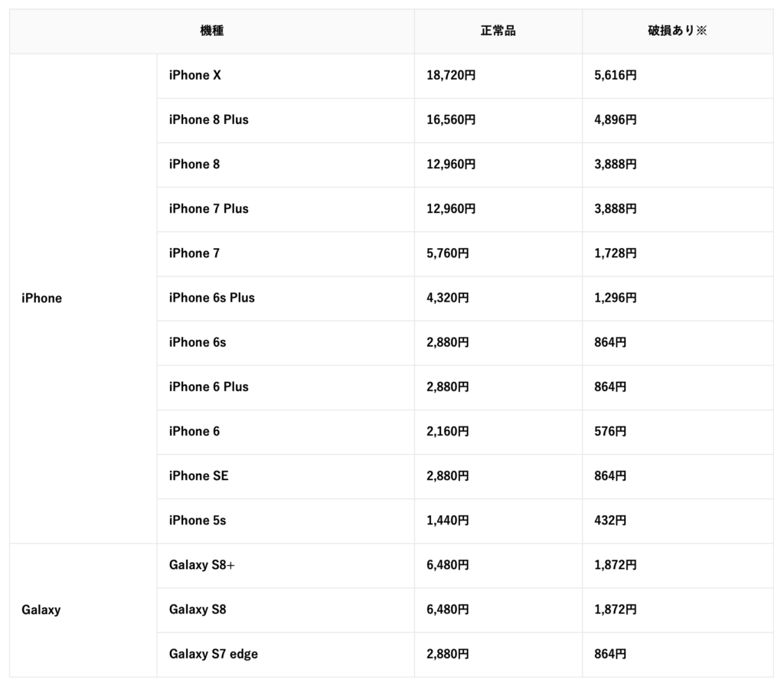Screen dimensions: 784x683
Task: Click the 破損あり※ column header
Action: pyautogui.click(x=678, y=31)
